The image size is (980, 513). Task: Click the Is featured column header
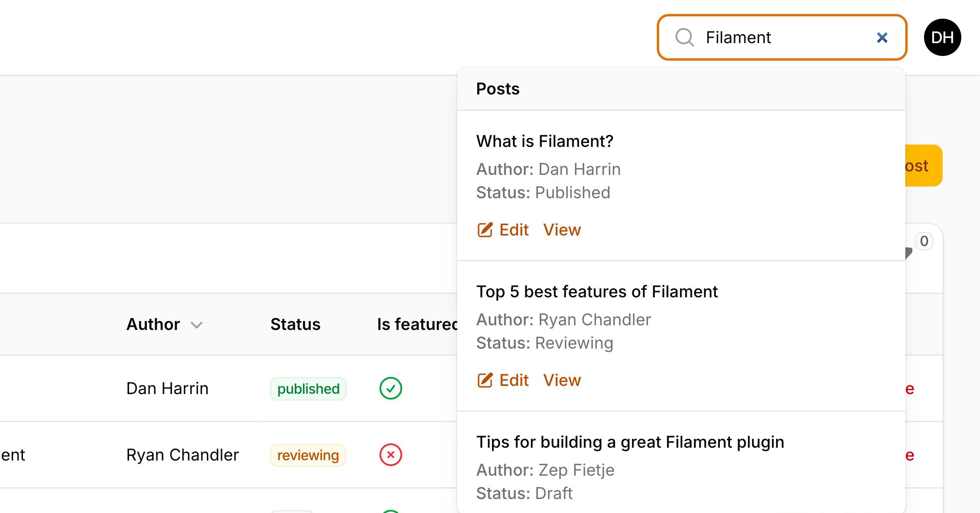coord(417,324)
